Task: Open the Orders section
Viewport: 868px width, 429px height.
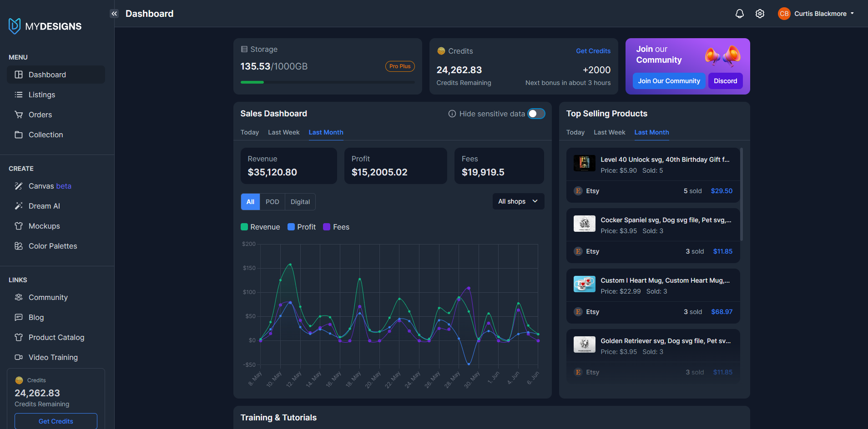Action: tap(40, 115)
